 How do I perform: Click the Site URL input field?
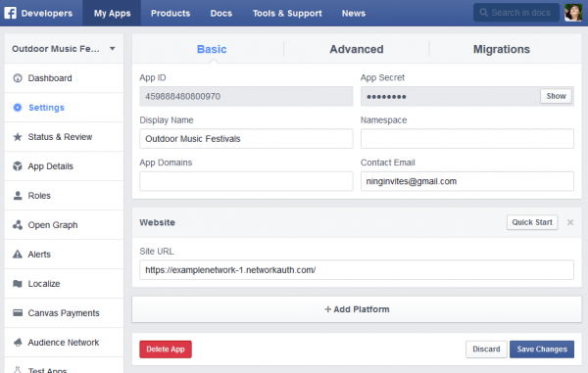[357, 269]
